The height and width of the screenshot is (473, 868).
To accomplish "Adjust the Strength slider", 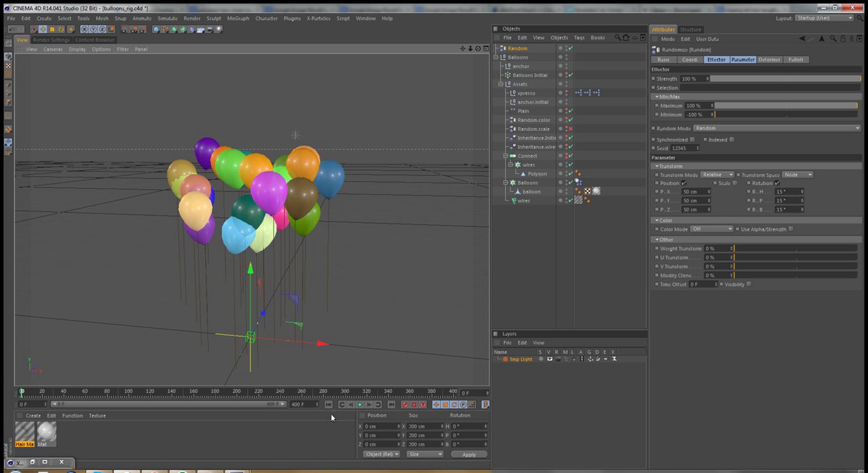I will (785, 78).
